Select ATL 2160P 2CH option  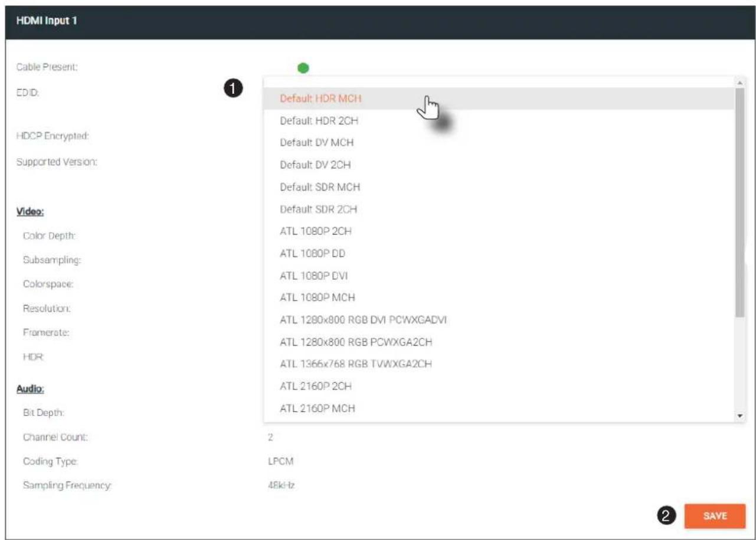point(499,386)
